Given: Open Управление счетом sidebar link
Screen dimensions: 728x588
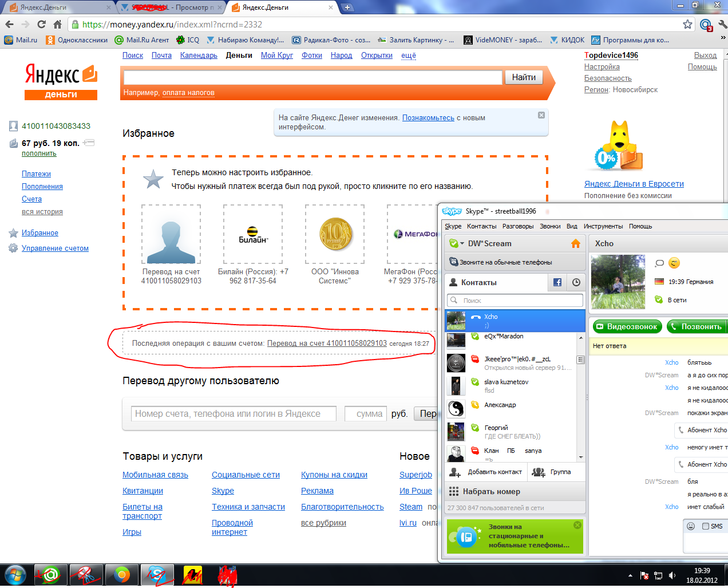Looking at the screenshot, I should click(x=55, y=248).
